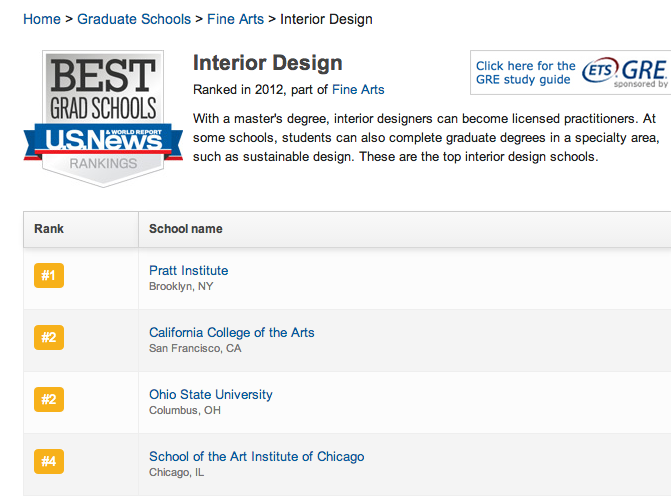
Task: Open Ohio State University link
Action: (211, 395)
